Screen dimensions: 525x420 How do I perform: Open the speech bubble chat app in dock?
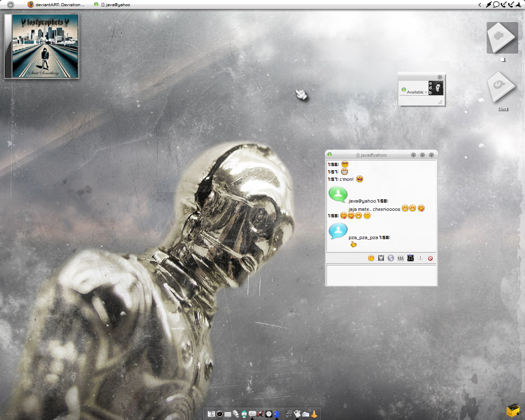(x=252, y=413)
